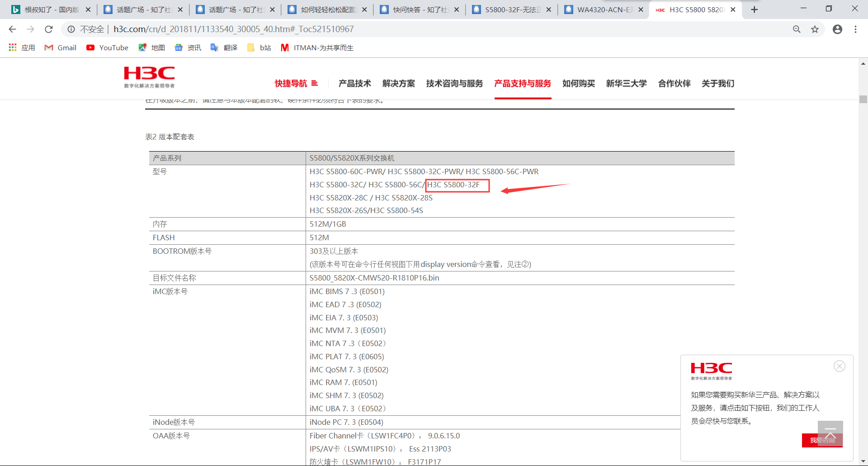This screenshot has height=466, width=868.
Task: Click the 303及以上版本 BOOTROM value
Action: [x=334, y=251]
